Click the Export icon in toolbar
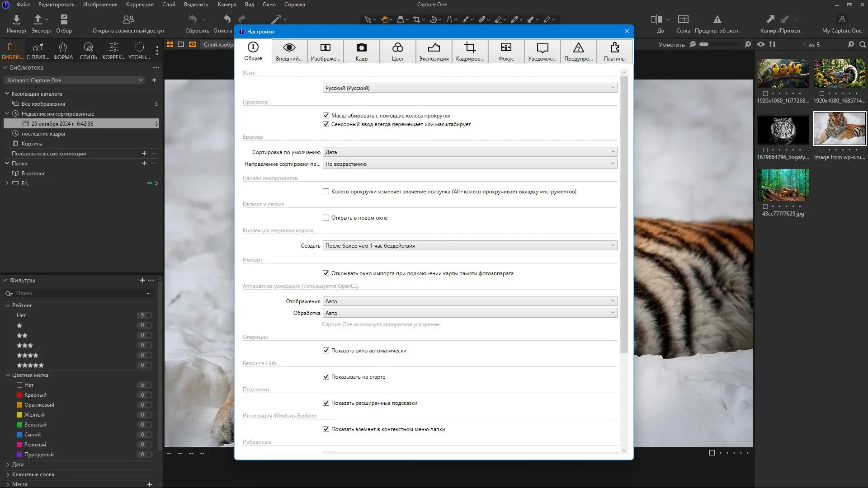This screenshot has width=868, height=488. (38, 19)
